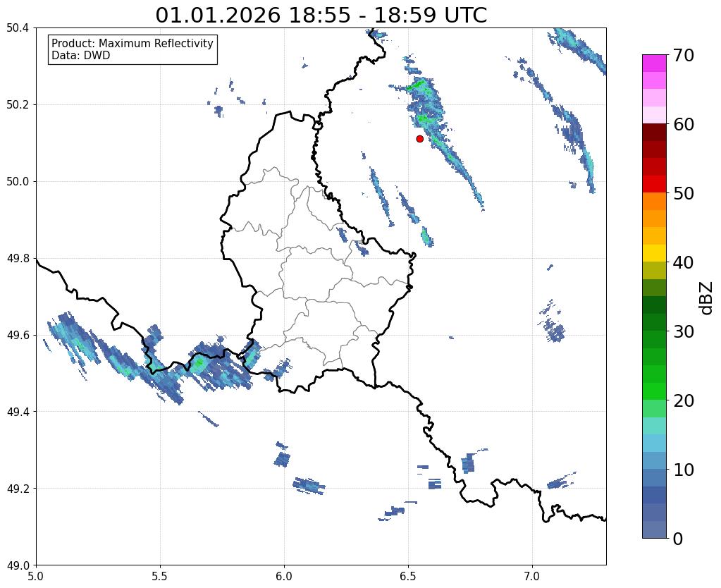Image resolution: width=721 pixels, height=588 pixels.
Task: Select the 20 tick on the colorbar
Action: point(683,400)
